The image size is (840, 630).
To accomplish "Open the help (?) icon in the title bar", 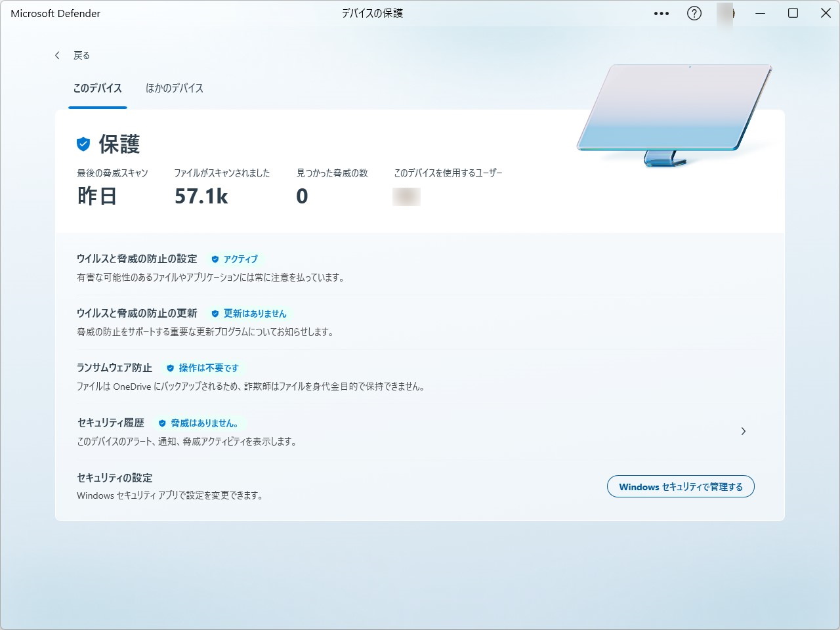I will (x=694, y=13).
